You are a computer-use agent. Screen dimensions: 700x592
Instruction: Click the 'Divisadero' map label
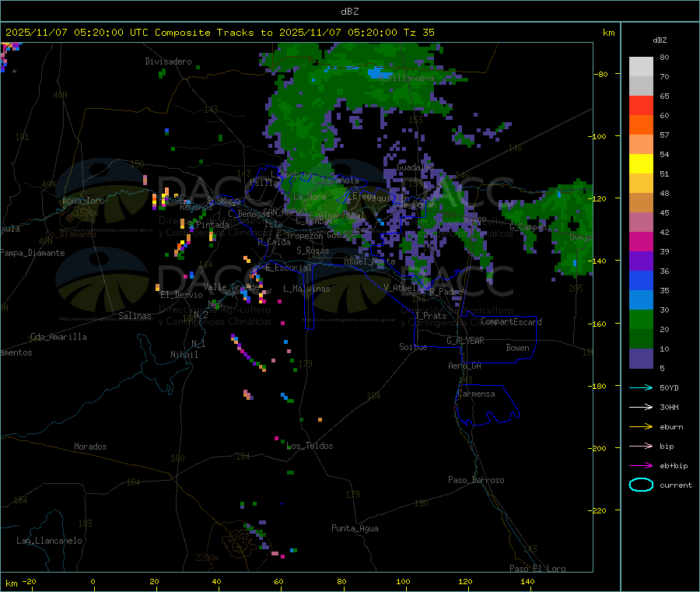[x=168, y=61]
